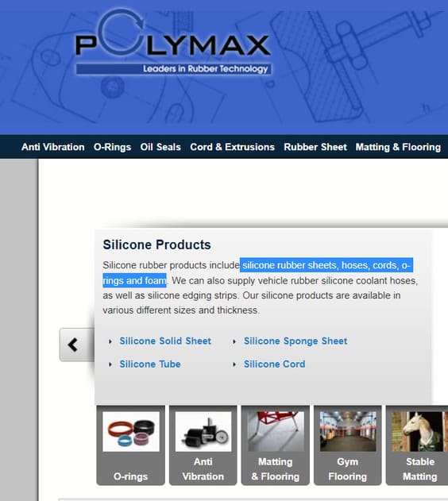Open Anti Vibration in the navigation bar
The image size is (448, 501).
53,147
